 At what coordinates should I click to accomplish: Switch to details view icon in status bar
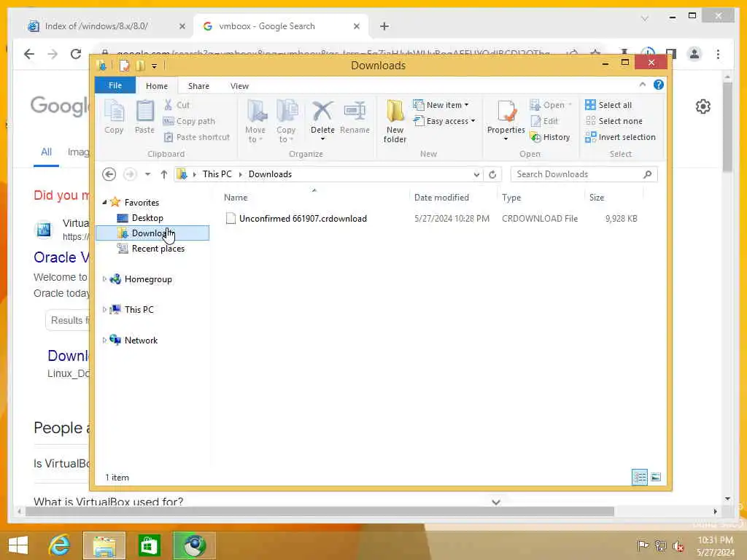coord(639,477)
